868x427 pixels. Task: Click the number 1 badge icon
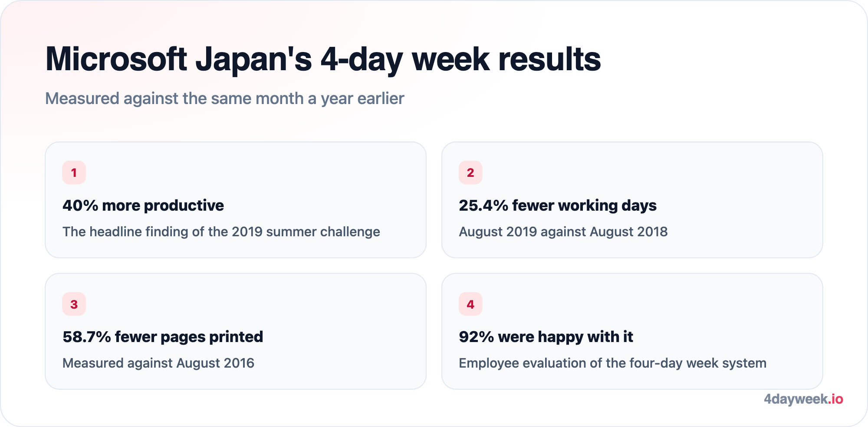74,173
